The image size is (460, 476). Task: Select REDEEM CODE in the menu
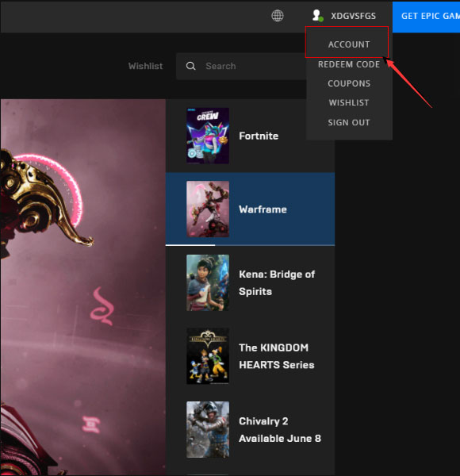tap(349, 64)
